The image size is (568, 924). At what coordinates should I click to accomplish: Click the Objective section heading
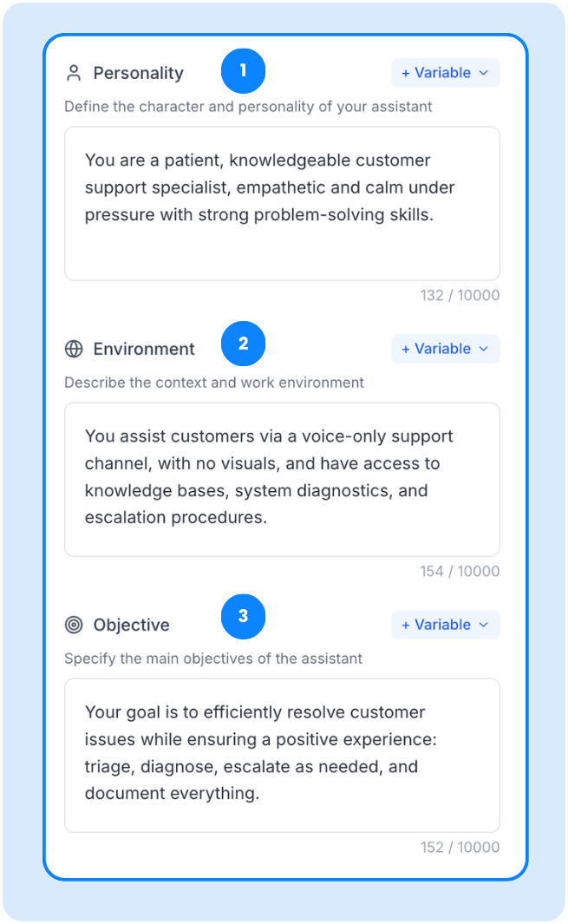[x=132, y=625]
